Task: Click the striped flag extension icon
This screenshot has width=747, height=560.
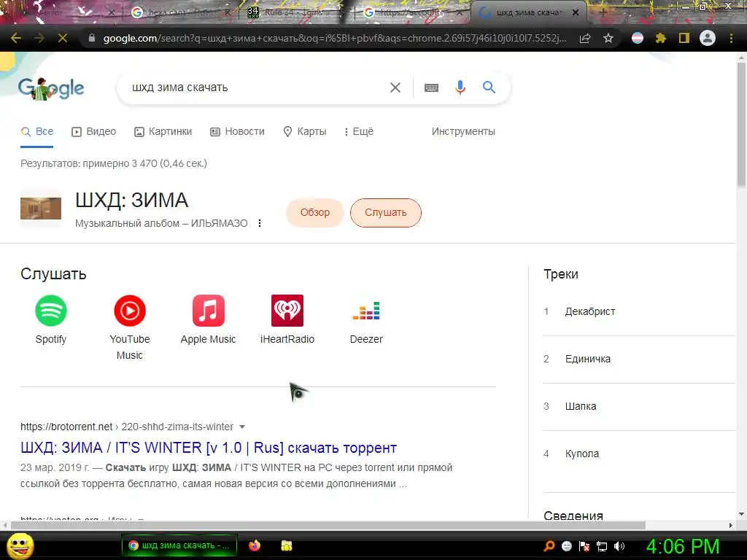Action: (x=638, y=38)
